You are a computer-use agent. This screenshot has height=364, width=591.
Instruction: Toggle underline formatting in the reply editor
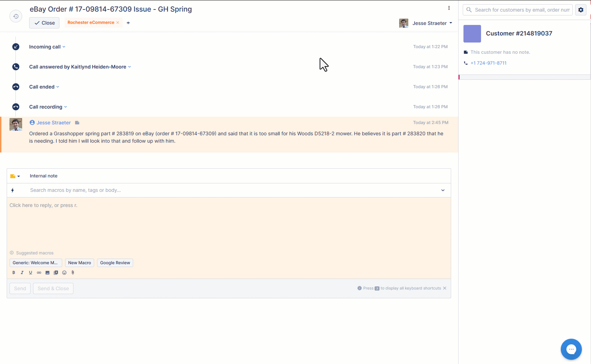31,273
